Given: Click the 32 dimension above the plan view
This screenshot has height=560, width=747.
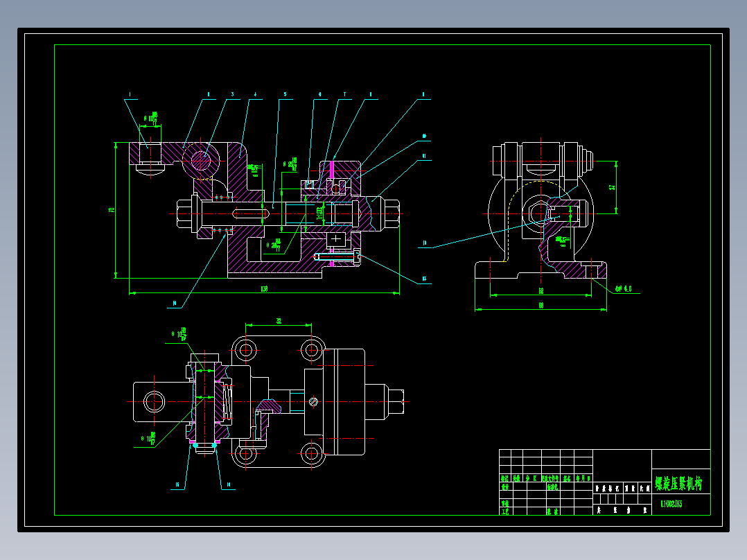Looking at the screenshot, I should coord(279,321).
